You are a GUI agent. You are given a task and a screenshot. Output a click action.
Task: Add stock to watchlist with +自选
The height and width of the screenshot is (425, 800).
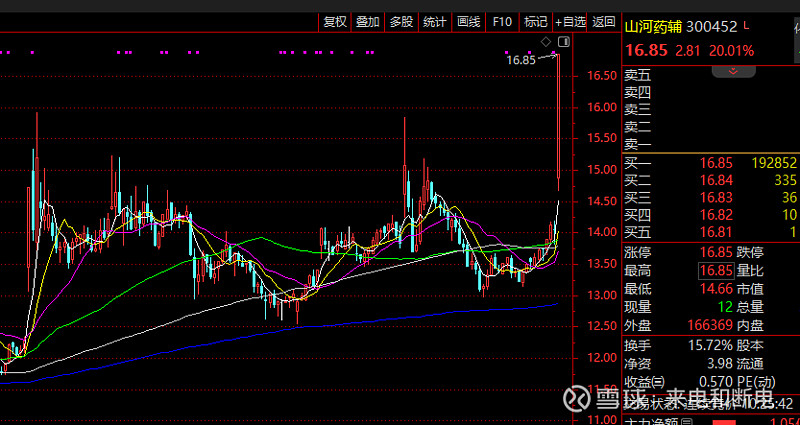click(570, 21)
